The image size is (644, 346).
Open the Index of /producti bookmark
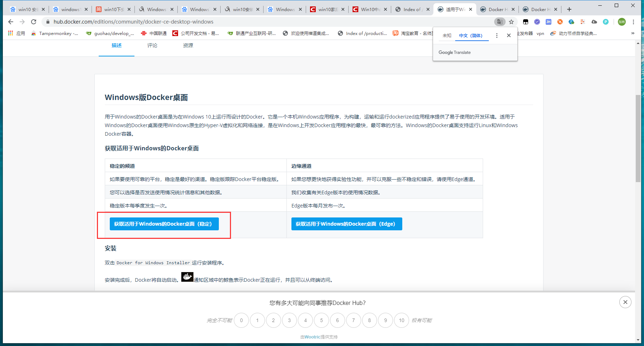point(362,33)
